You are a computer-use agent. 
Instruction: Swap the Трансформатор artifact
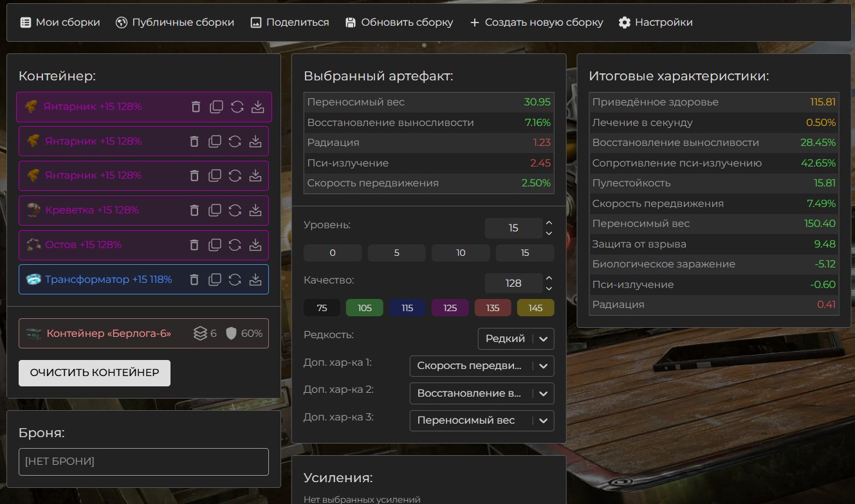pos(235,279)
